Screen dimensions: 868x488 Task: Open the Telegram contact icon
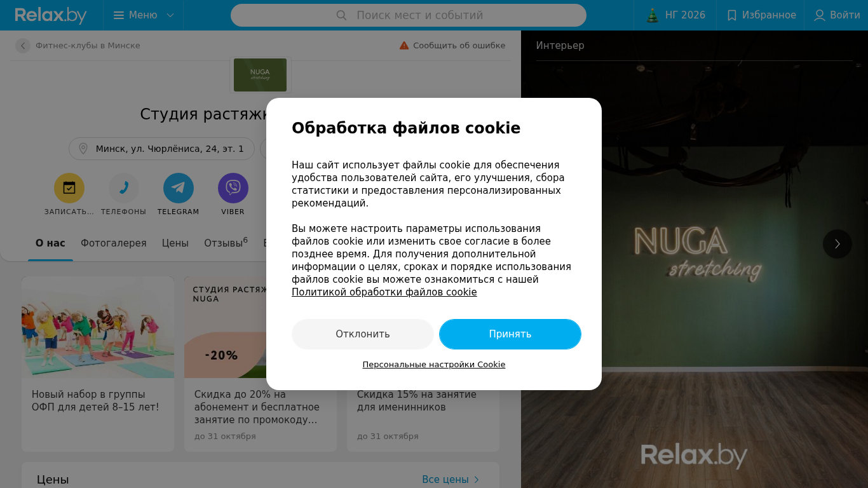coord(179,188)
